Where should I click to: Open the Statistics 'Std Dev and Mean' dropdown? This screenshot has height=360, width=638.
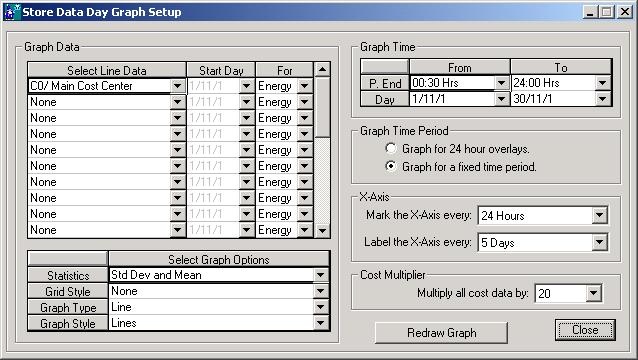pyautogui.click(x=321, y=275)
